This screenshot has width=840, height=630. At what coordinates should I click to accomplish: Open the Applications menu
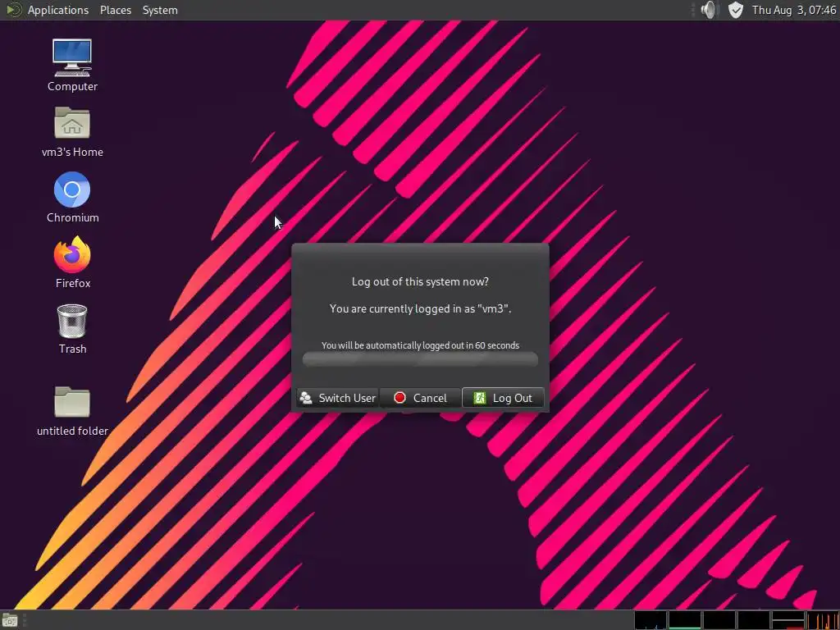click(x=58, y=10)
